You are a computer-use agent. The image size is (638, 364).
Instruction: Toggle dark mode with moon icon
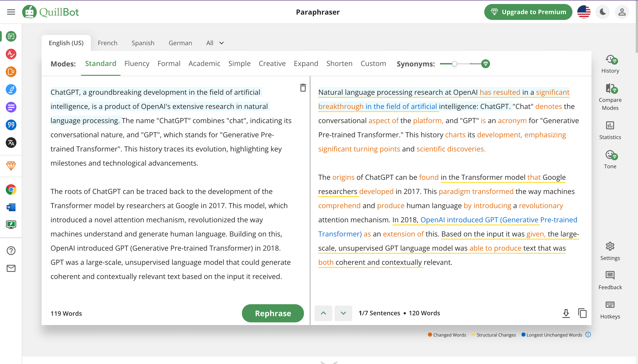click(x=603, y=12)
